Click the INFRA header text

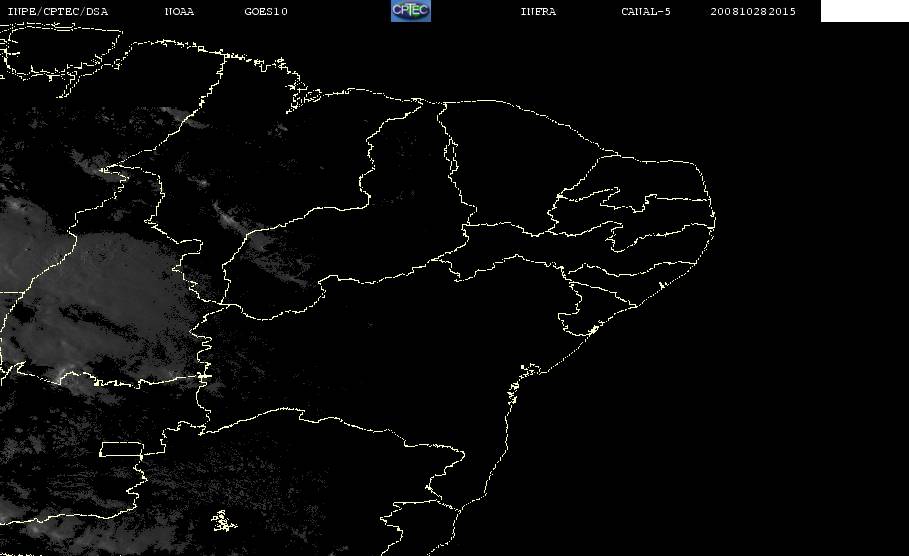tap(538, 11)
